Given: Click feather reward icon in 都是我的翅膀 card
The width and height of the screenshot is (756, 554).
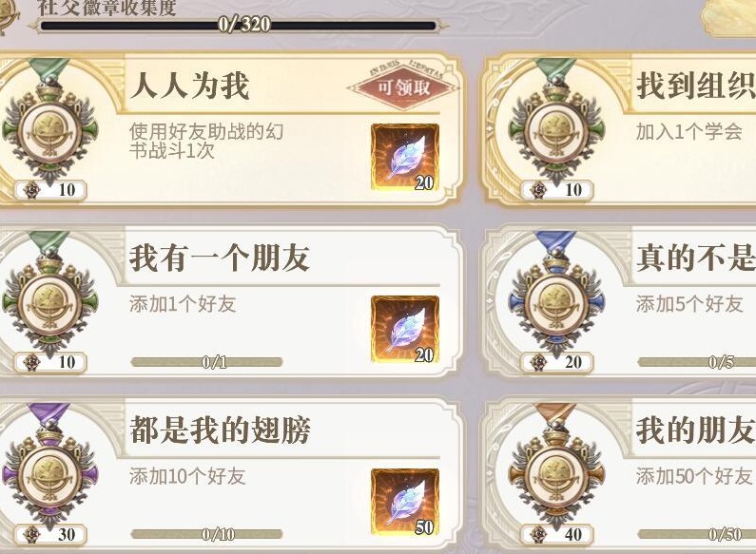Looking at the screenshot, I should pyautogui.click(x=405, y=502).
